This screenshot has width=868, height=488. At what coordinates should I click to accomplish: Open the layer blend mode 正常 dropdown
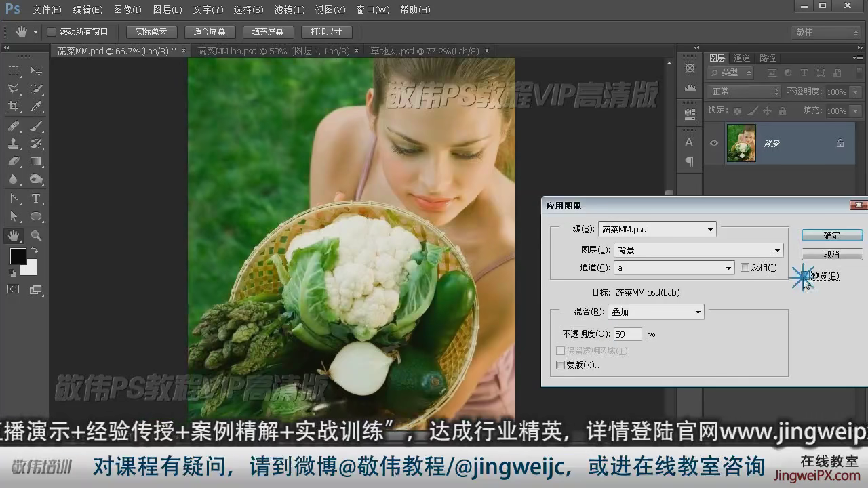pos(744,91)
